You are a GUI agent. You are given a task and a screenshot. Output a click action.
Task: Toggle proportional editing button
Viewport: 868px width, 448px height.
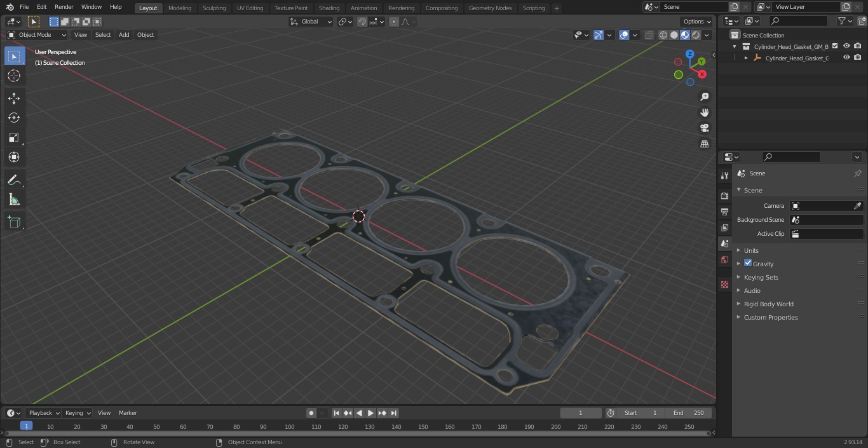[394, 22]
